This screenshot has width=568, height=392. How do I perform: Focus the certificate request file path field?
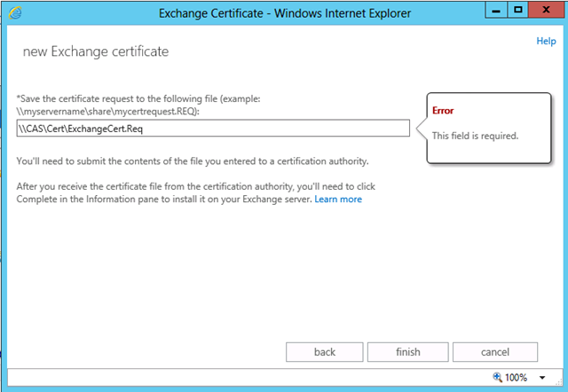click(x=213, y=128)
